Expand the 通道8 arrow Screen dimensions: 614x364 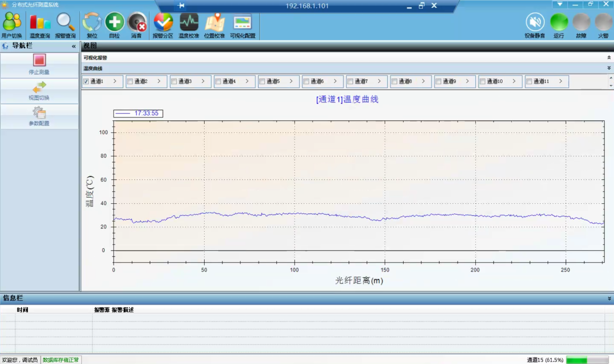(x=424, y=81)
